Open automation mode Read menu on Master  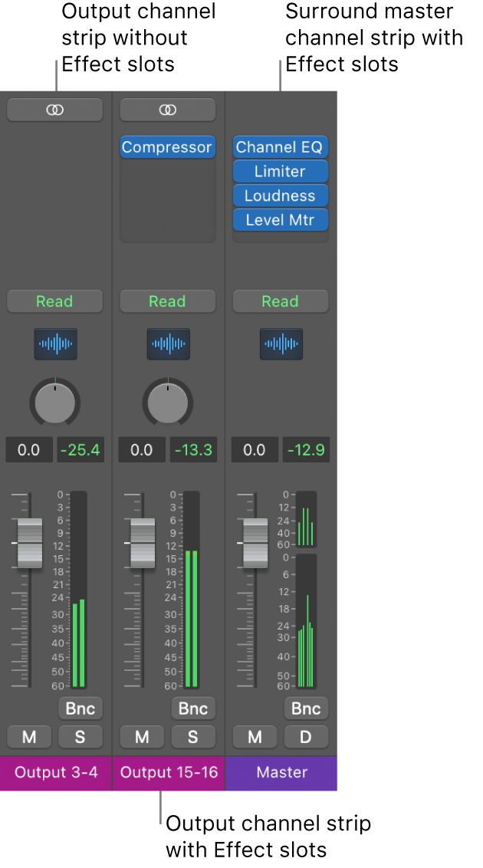(x=281, y=301)
